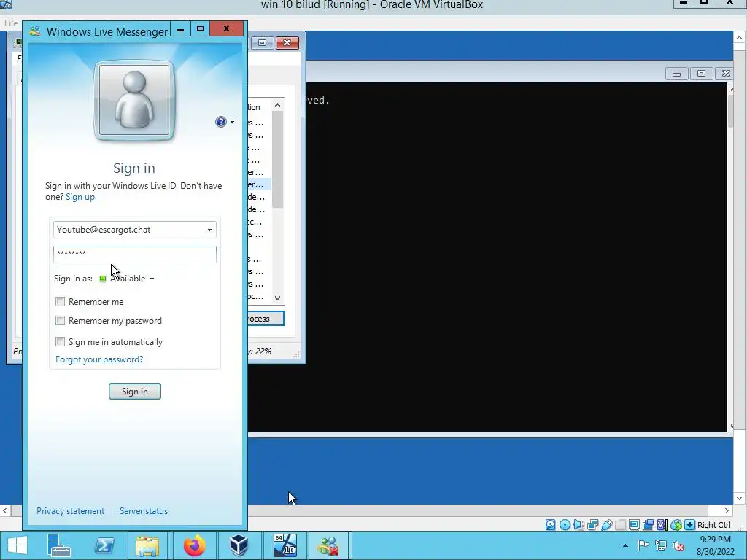The height and width of the screenshot is (560, 747).
Task: Open PowerShell from the taskbar
Action: tap(104, 545)
